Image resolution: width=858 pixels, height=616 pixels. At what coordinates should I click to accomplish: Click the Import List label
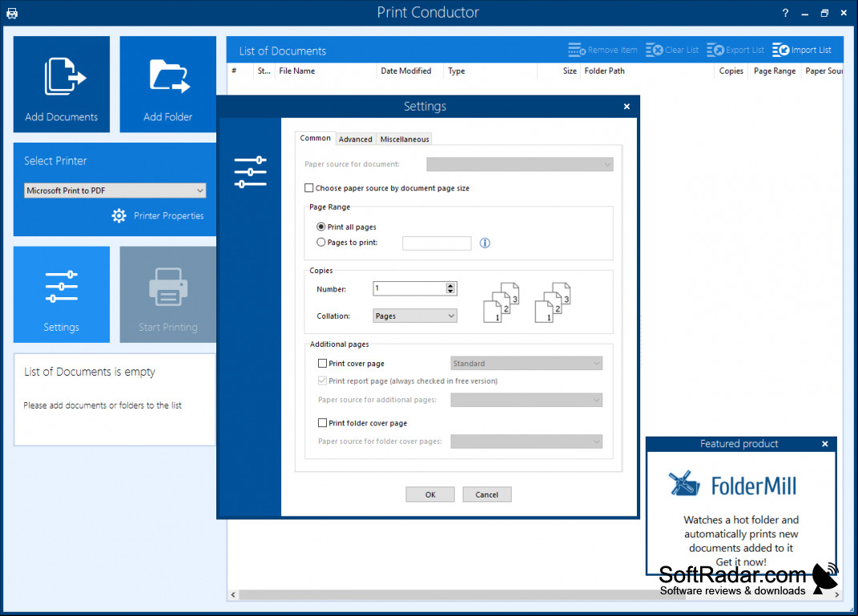(x=811, y=50)
